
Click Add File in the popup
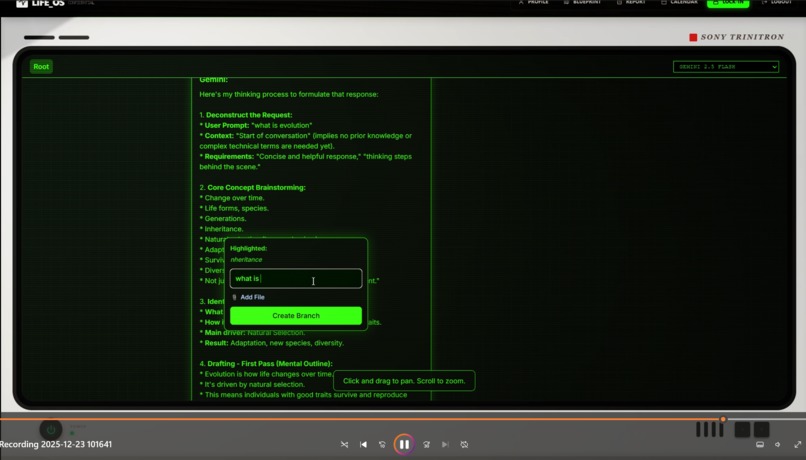(252, 297)
